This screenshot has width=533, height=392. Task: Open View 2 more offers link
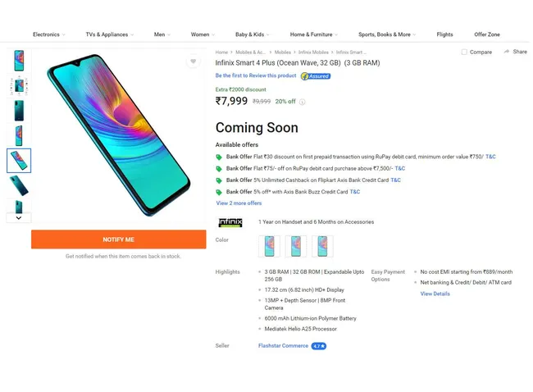(x=239, y=203)
